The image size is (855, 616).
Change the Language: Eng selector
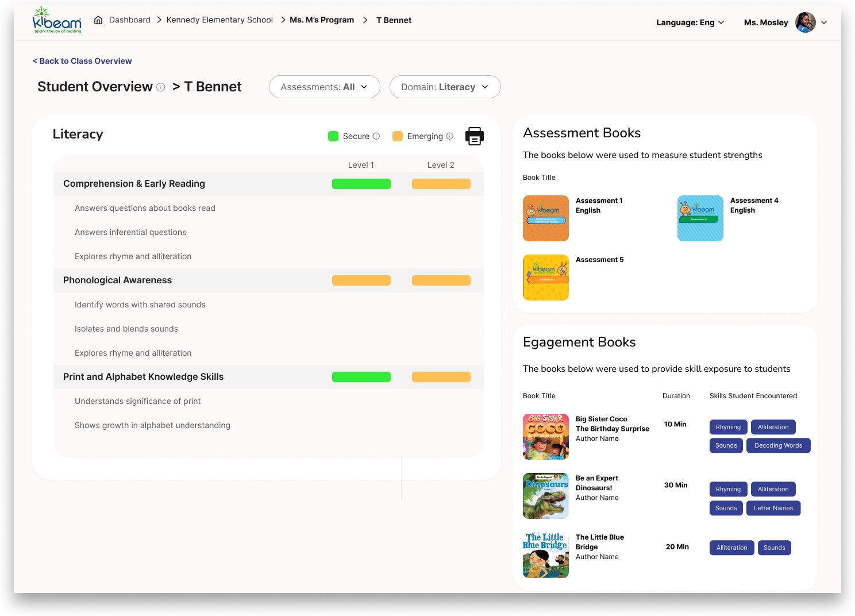pyautogui.click(x=690, y=22)
